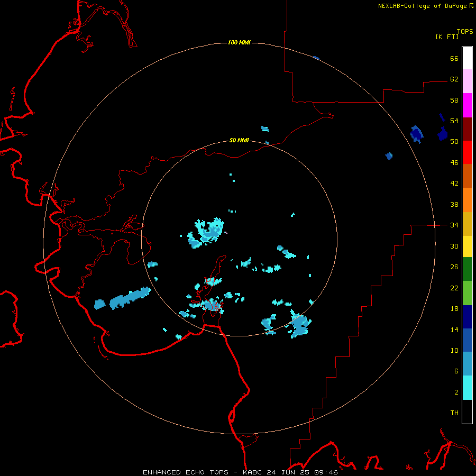The width and height of the screenshot is (476, 476).
Task: Click the TH threshold label
Action: click(x=454, y=413)
